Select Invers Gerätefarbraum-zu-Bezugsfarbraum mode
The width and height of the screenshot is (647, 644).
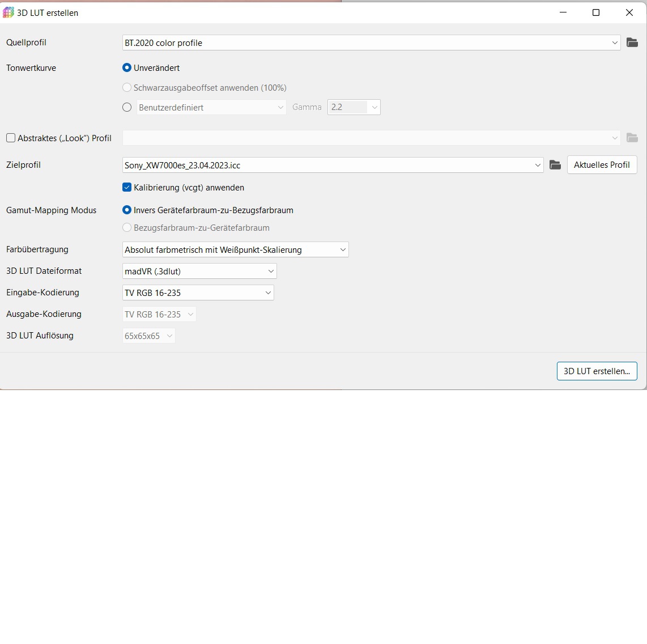(x=127, y=210)
